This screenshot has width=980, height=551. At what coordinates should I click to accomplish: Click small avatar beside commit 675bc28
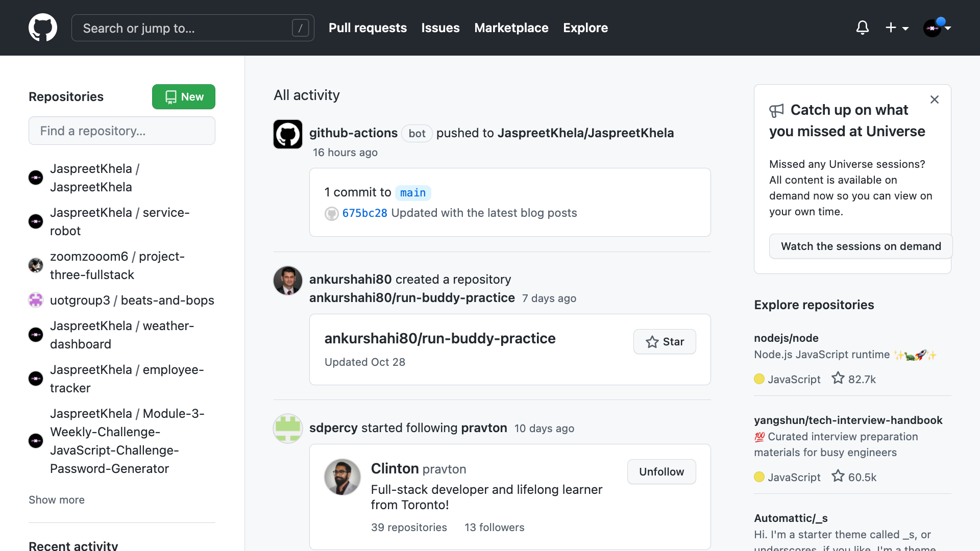coord(332,214)
